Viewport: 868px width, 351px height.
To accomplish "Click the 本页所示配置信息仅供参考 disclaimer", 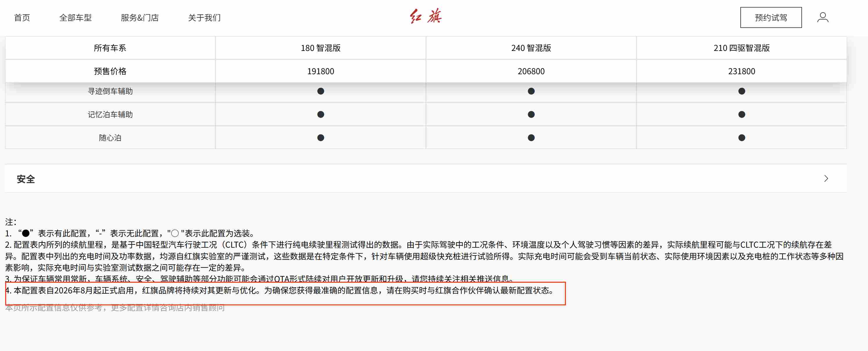I will (x=115, y=308).
